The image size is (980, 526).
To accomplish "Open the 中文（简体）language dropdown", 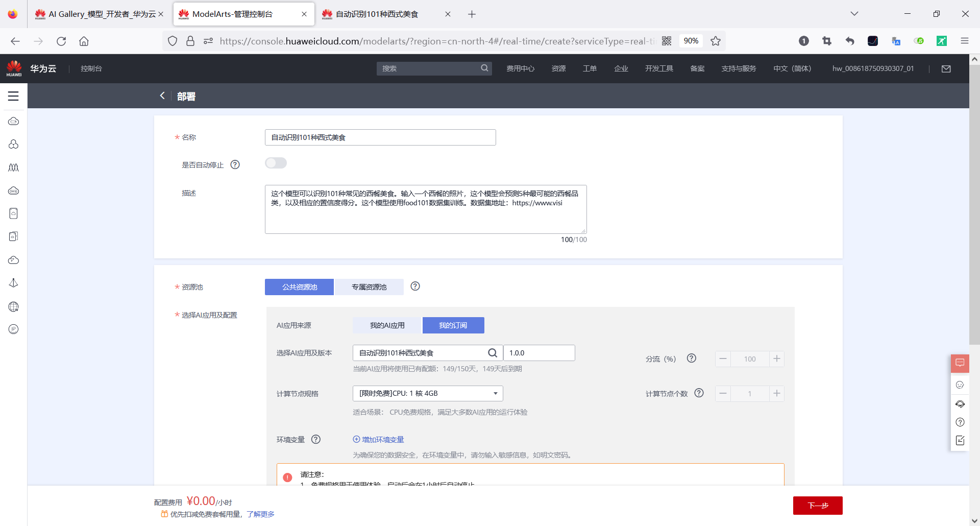I will (x=792, y=68).
